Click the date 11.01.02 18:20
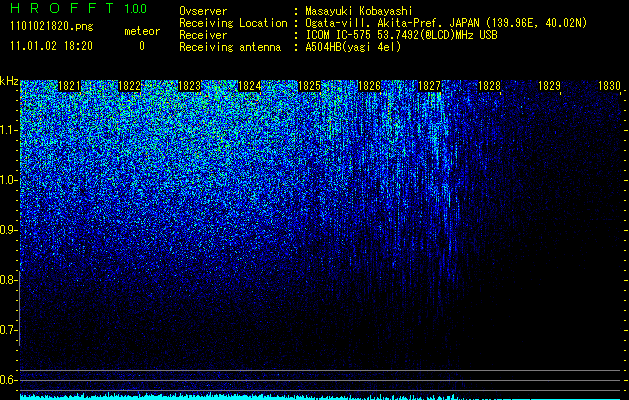Viewport: 629px width, 400px height. click(51, 46)
